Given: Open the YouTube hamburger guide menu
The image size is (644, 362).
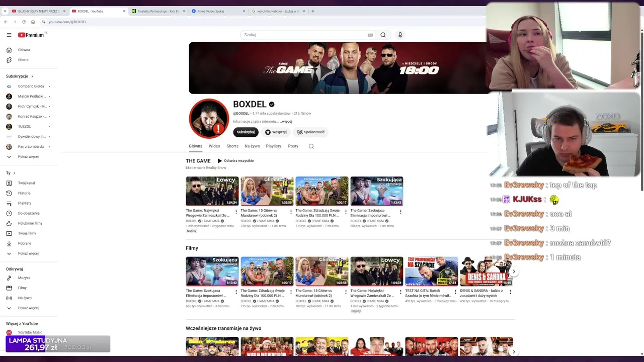Looking at the screenshot, I should point(9,35).
